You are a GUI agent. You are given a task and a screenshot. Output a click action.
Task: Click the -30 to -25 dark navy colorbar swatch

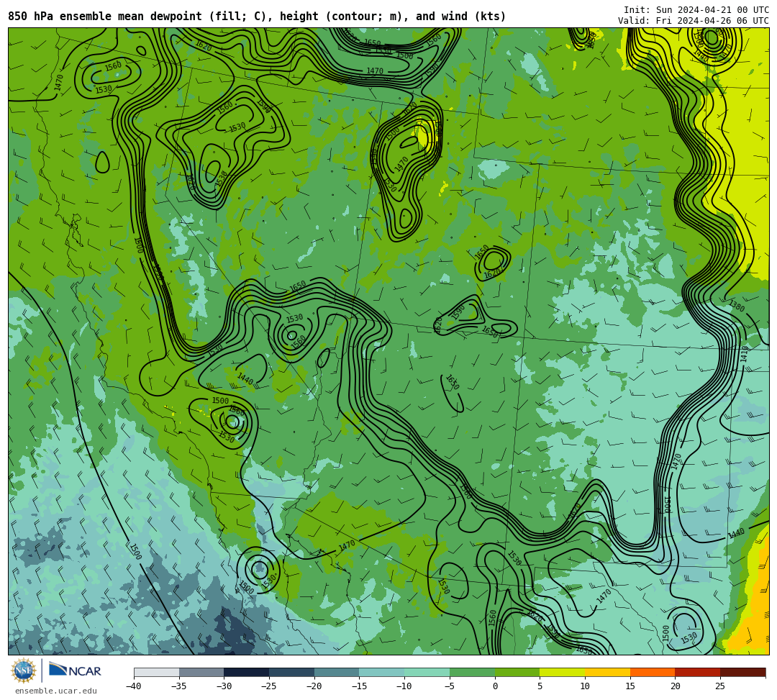pyautogui.click(x=247, y=672)
